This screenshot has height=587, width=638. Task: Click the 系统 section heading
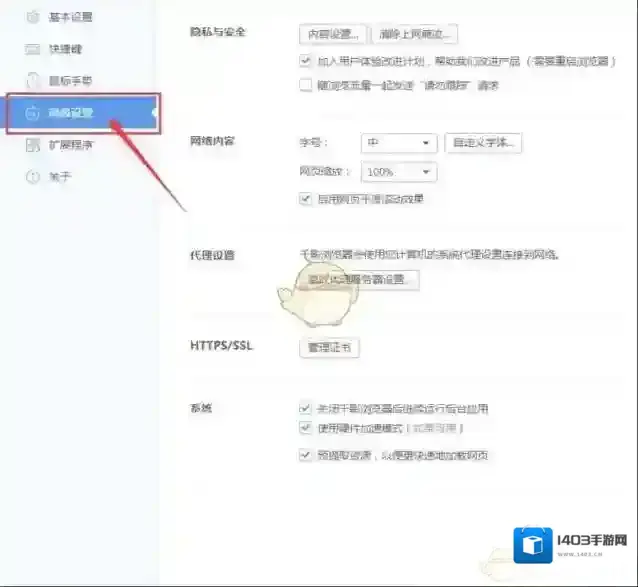pos(201,408)
